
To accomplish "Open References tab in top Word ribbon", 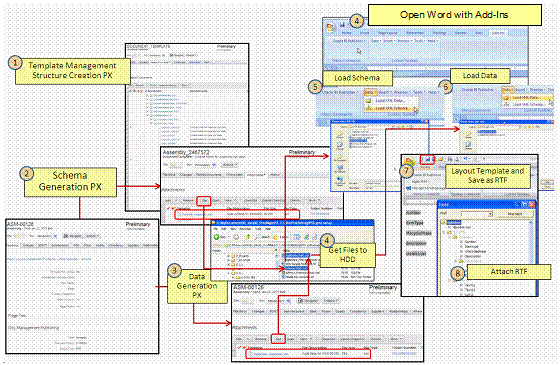I will (415, 33).
